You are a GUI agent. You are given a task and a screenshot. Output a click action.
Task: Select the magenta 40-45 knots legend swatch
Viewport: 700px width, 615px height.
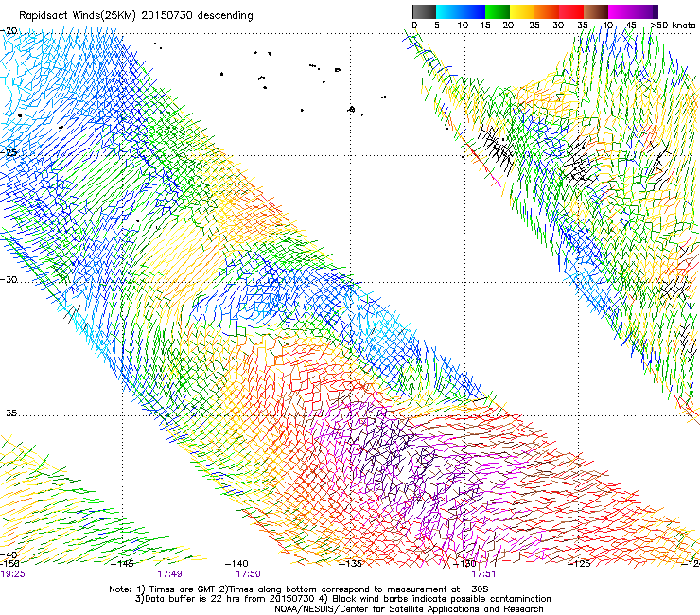pos(621,11)
